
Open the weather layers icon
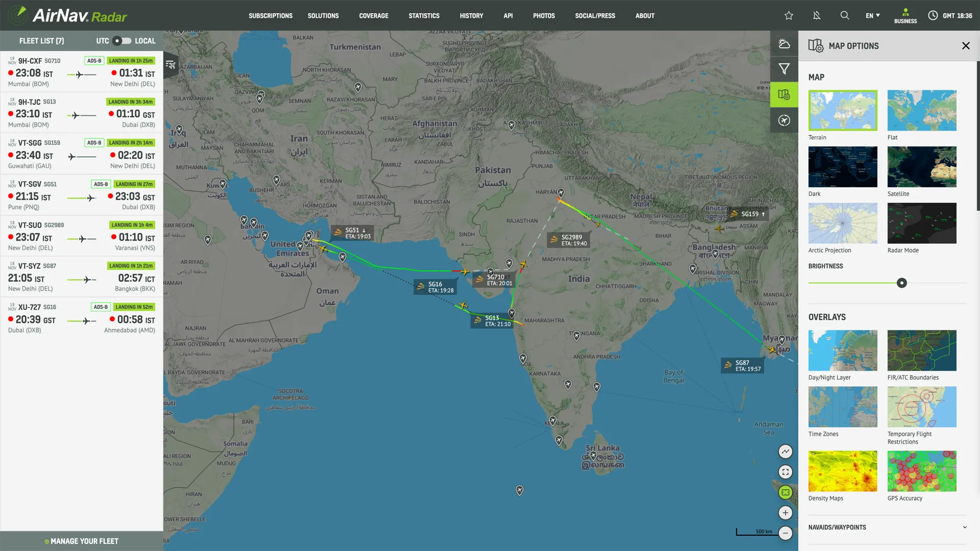point(784,44)
